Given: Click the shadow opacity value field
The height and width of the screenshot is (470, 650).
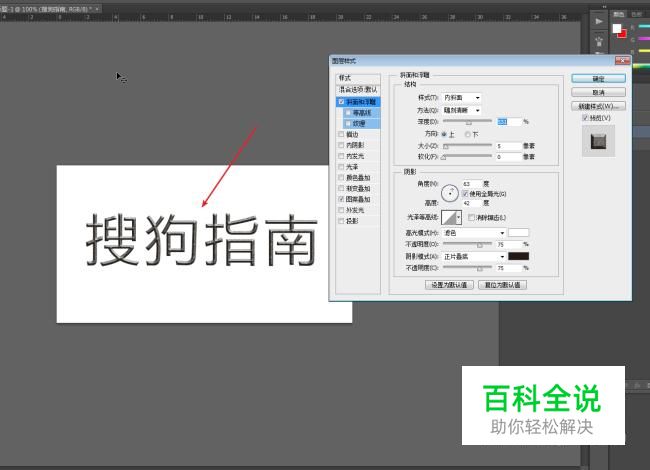Looking at the screenshot, I should coord(509,268).
